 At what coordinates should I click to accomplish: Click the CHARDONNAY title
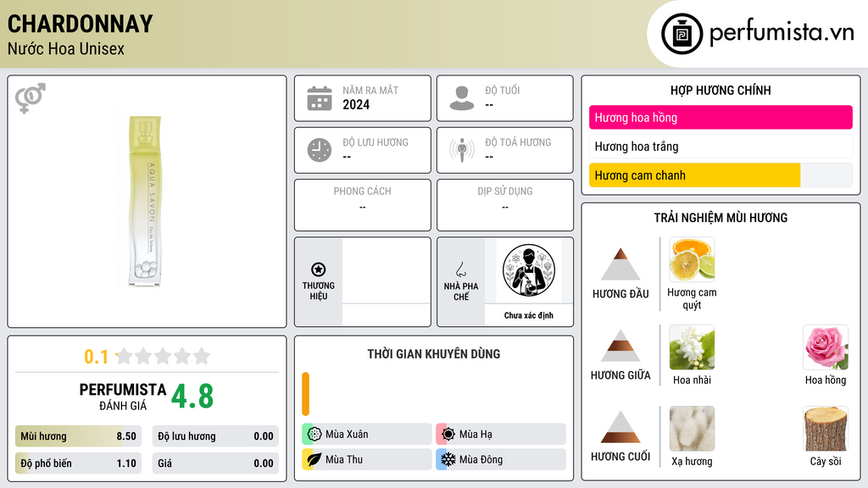81,24
